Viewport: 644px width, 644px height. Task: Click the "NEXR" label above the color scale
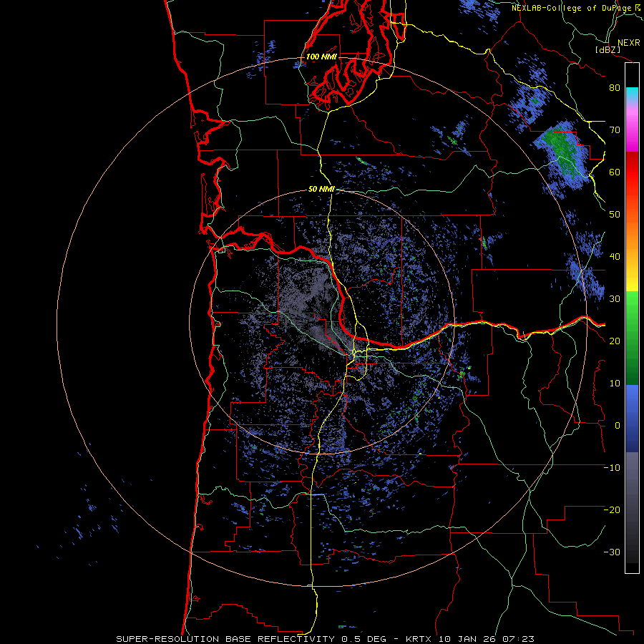629,43
